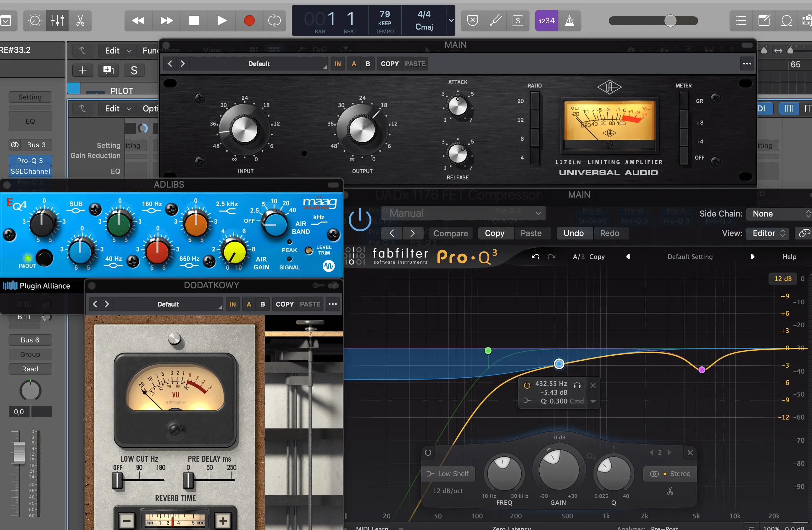Open the Pro-Q 3 insert slot

coord(30,160)
